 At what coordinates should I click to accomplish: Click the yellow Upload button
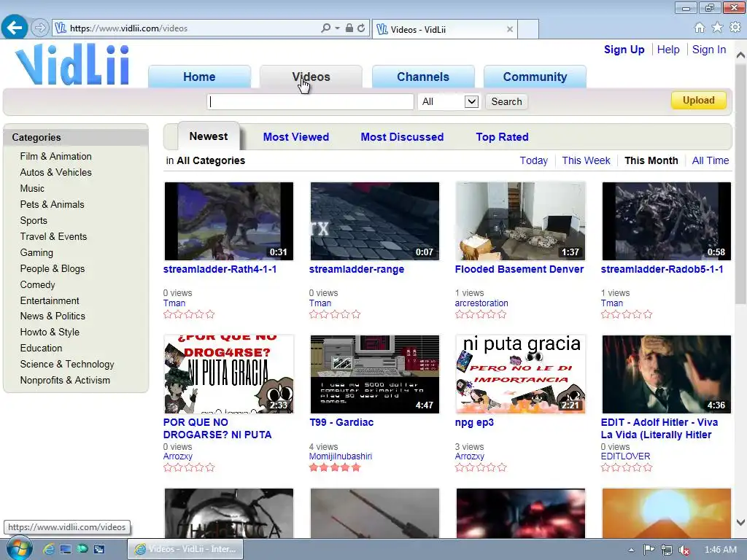[698, 101]
